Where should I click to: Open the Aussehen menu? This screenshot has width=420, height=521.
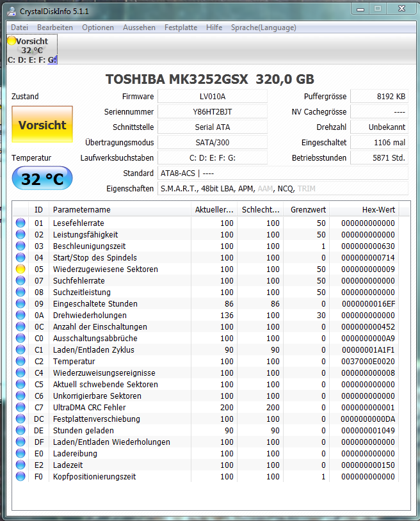(x=139, y=28)
